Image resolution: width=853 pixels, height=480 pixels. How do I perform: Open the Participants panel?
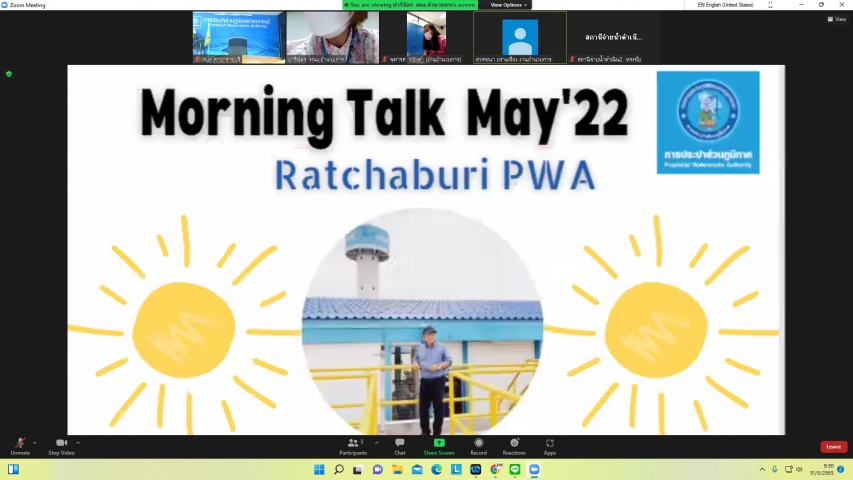[x=354, y=446]
